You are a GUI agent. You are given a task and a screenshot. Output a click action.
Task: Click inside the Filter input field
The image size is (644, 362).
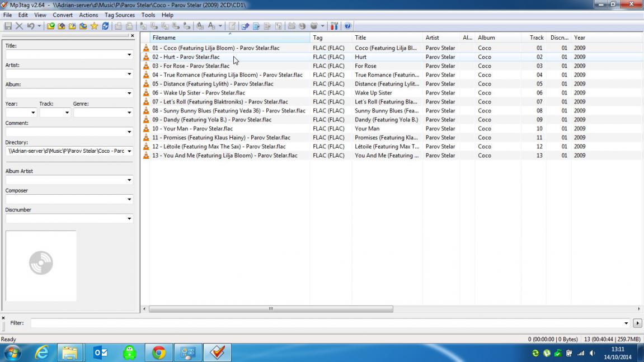(327, 323)
